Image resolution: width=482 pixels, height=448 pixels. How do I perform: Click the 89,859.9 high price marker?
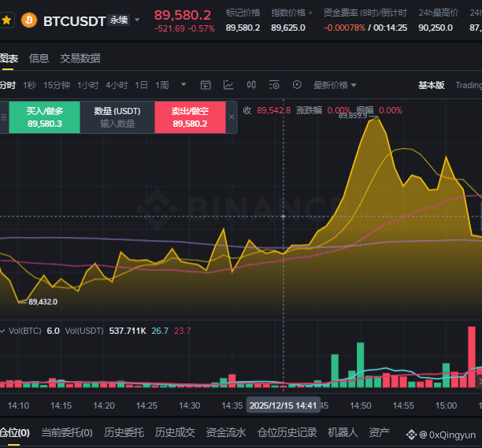[x=353, y=116]
